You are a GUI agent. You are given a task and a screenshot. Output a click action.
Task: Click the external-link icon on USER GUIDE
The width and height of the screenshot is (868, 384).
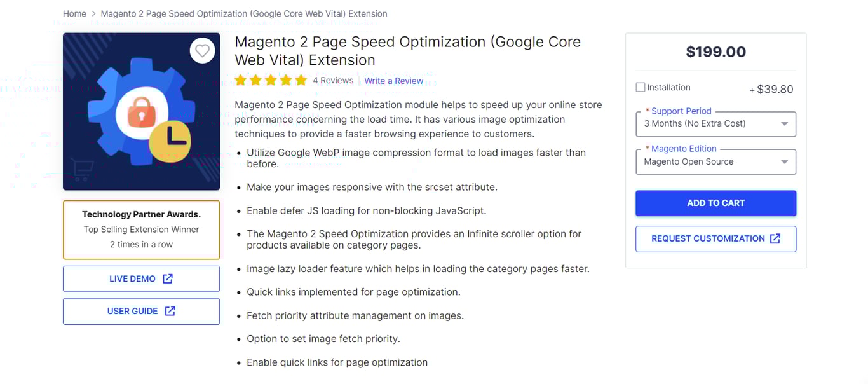click(x=169, y=311)
